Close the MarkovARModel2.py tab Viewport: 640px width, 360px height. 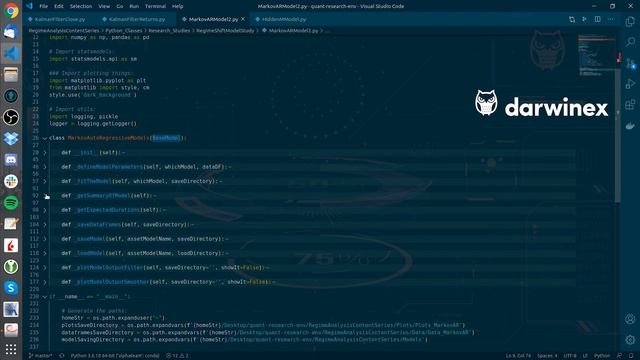(x=243, y=19)
